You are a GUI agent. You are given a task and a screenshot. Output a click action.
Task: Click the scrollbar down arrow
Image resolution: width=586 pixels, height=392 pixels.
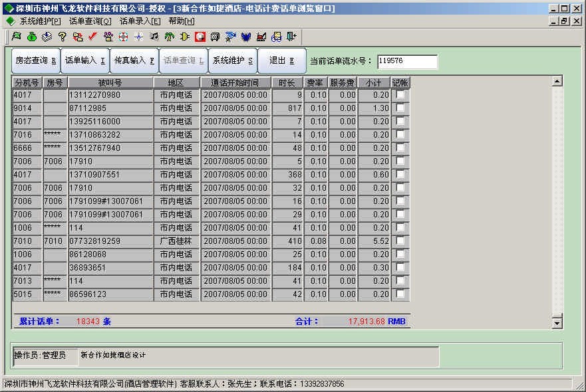[557, 324]
